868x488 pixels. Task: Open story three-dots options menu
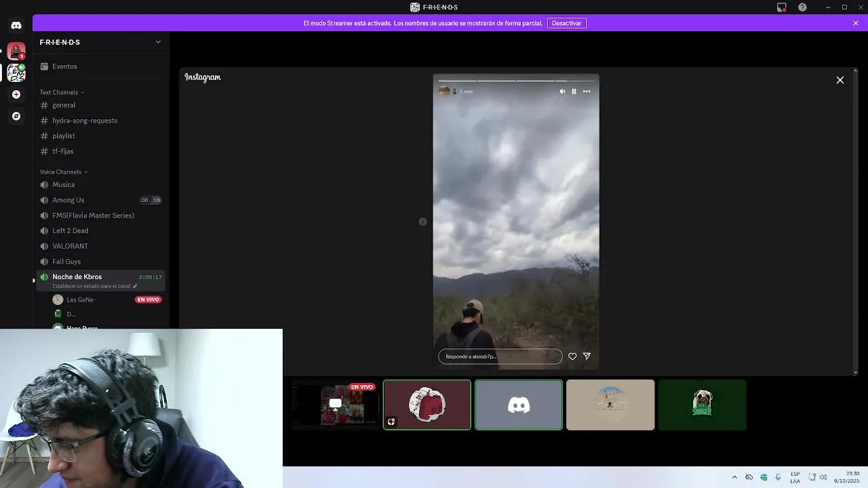pos(587,91)
